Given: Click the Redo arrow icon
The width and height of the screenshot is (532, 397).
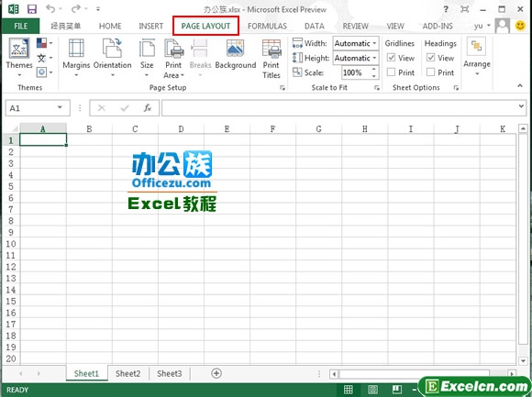Looking at the screenshot, I should [76, 8].
